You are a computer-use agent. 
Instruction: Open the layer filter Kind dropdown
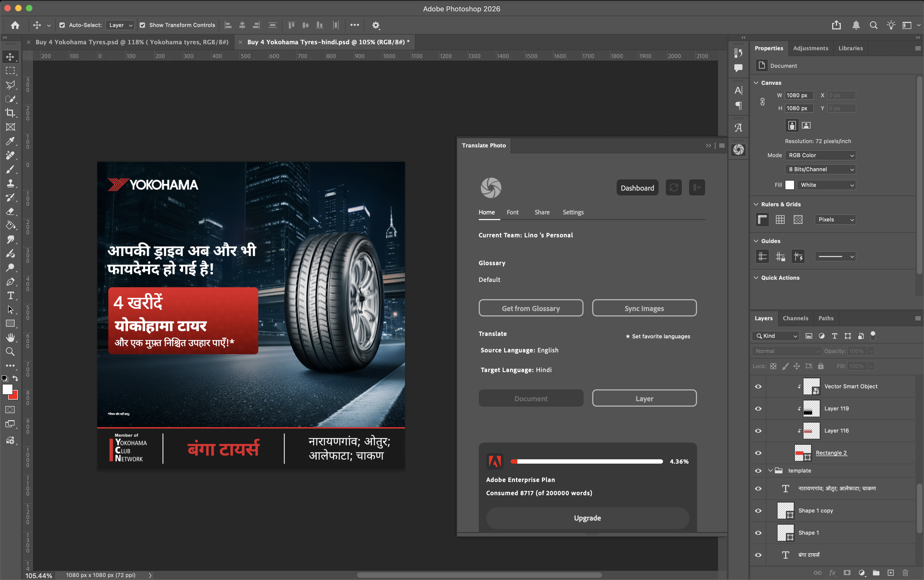(775, 336)
